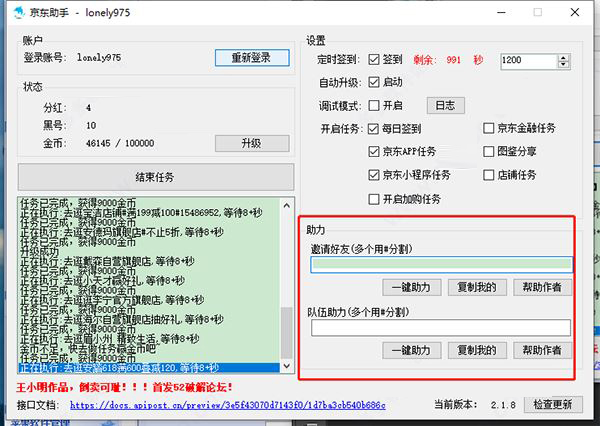
Task: Select log line 去逛小天才赢好礼
Action: tap(103, 281)
